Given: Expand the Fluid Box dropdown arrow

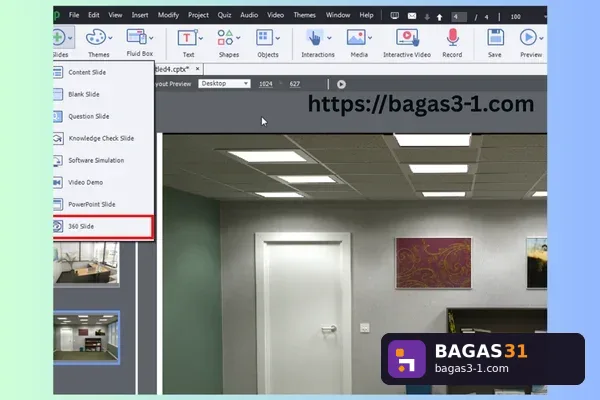Looking at the screenshot, I should pyautogui.click(x=151, y=38).
